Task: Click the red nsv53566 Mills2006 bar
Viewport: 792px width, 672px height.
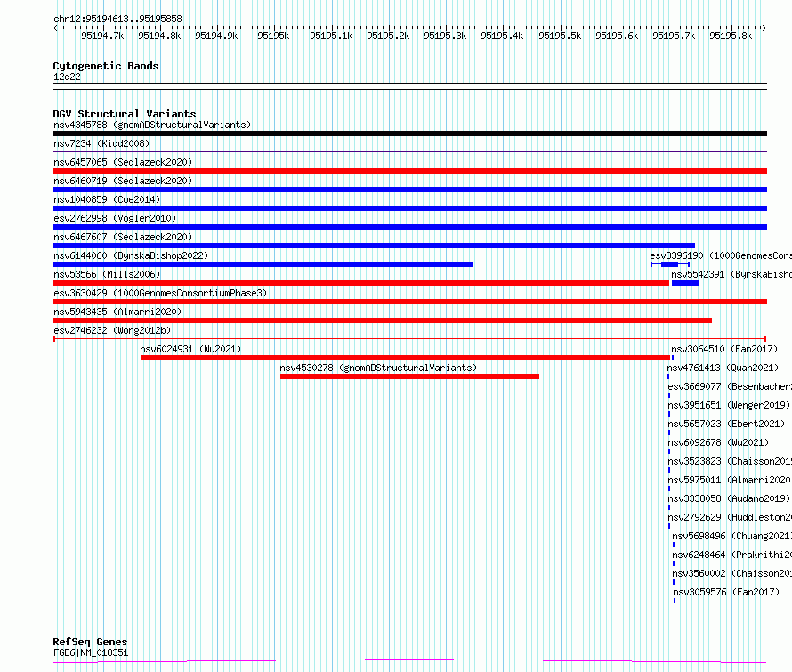Action: [x=360, y=283]
